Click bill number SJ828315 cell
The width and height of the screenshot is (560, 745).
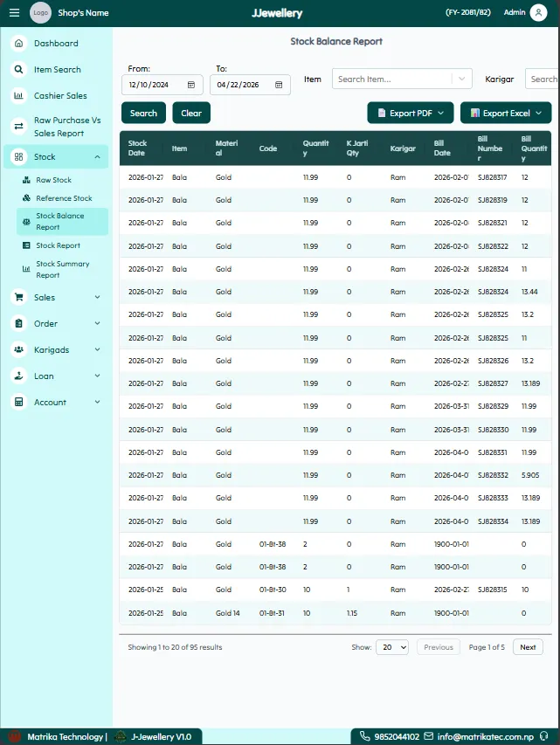point(492,590)
